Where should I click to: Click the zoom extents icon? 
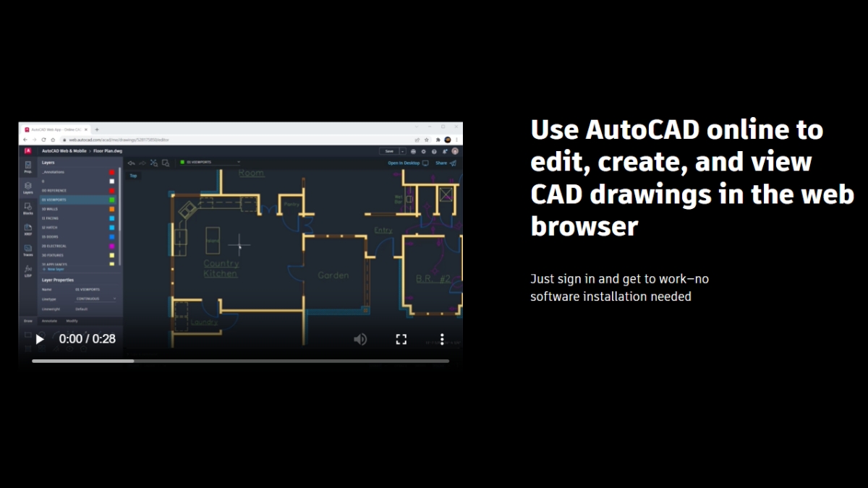tap(154, 163)
